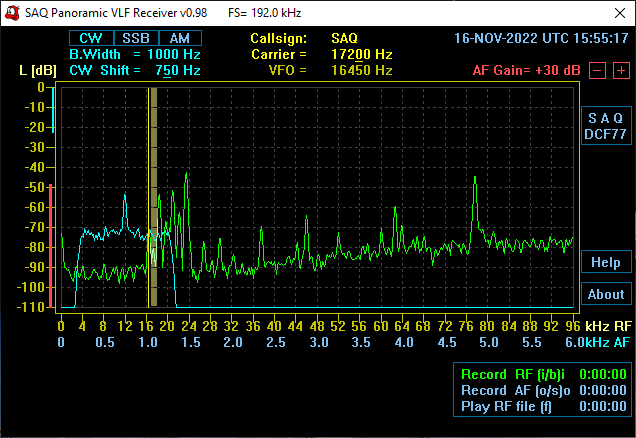Increase AF Gain with the plus button

(x=621, y=71)
